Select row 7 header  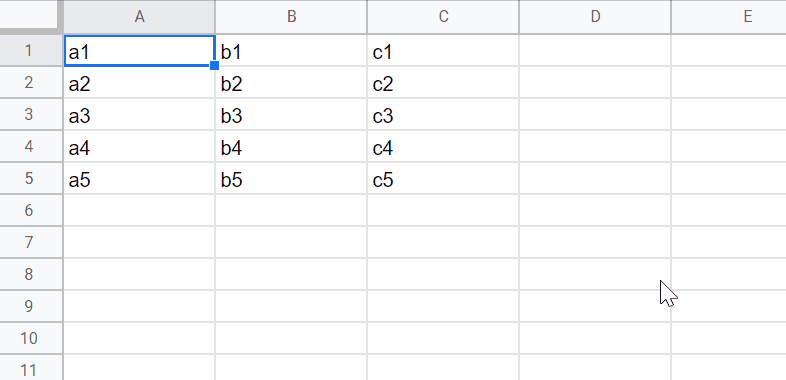[31, 243]
